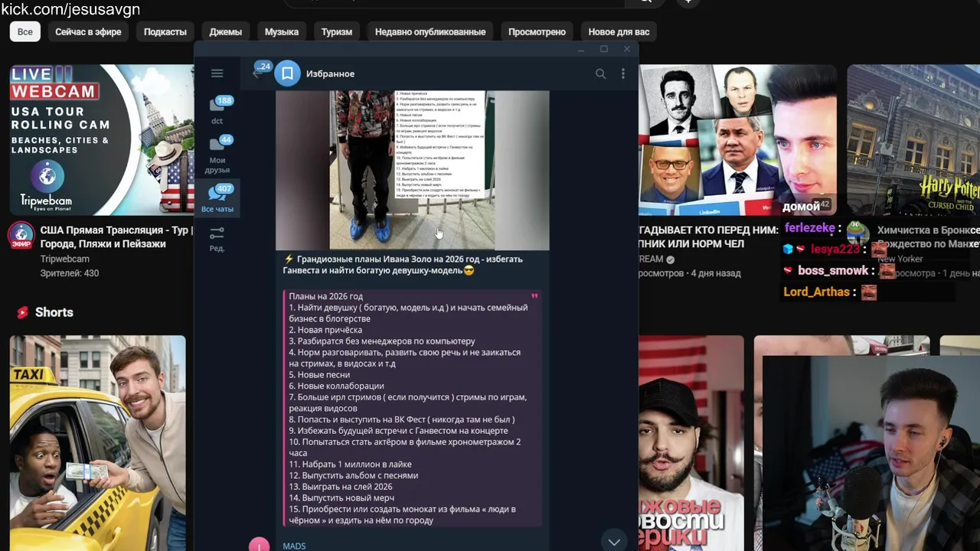The width and height of the screenshot is (980, 551).
Task: Click the Shorts section heading
Action: [54, 312]
